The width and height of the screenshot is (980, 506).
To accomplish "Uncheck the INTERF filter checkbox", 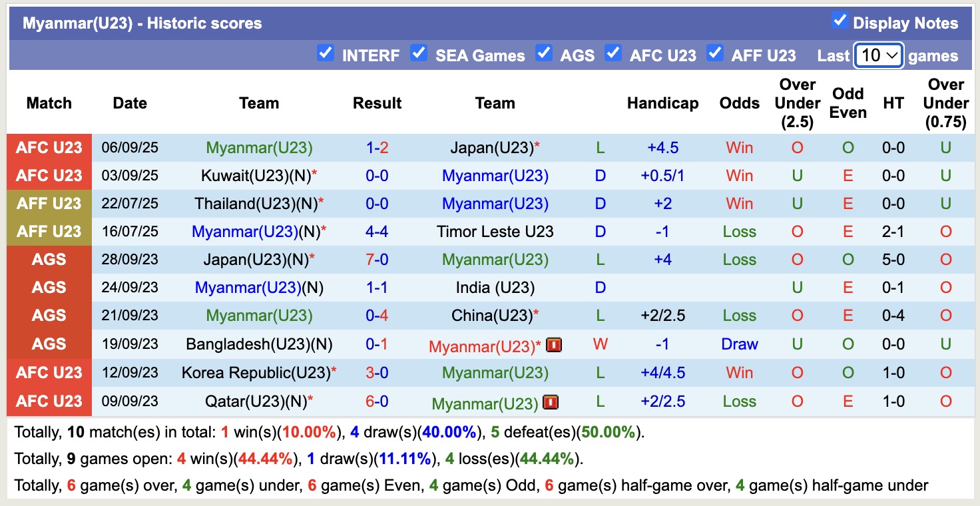I will click(x=326, y=53).
